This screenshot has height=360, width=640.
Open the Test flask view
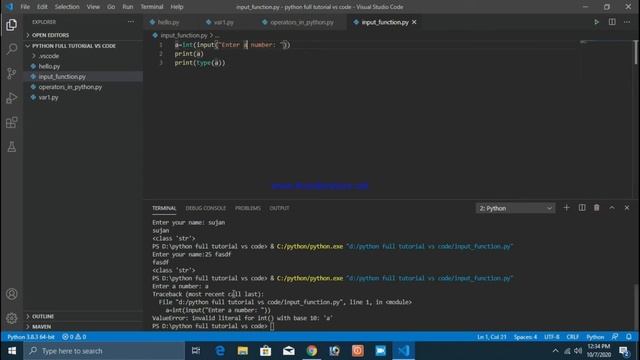coord(11,147)
